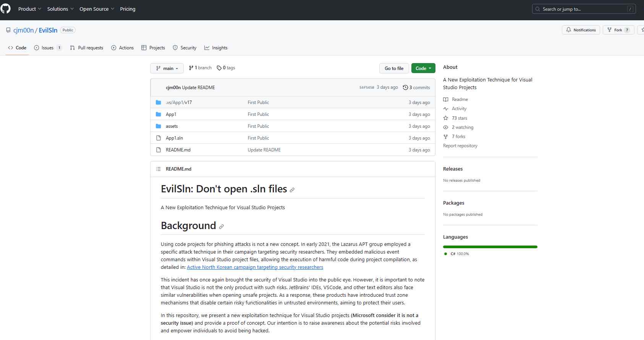Switch to the Projects tab
The image size is (644, 340).
pyautogui.click(x=153, y=48)
